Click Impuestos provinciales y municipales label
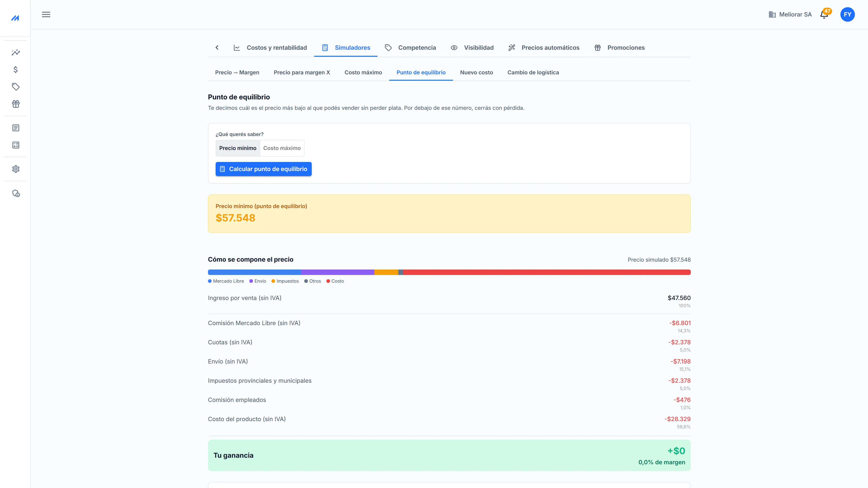The height and width of the screenshot is (488, 868). tap(260, 380)
